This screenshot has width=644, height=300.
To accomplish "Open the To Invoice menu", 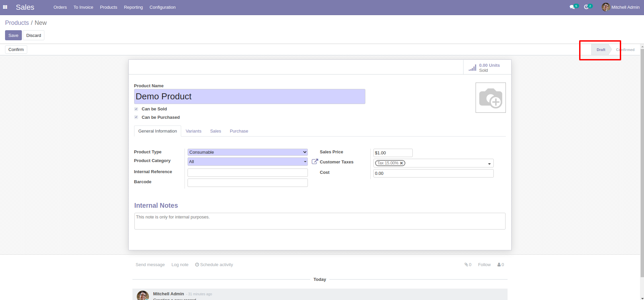I will pyautogui.click(x=83, y=7).
